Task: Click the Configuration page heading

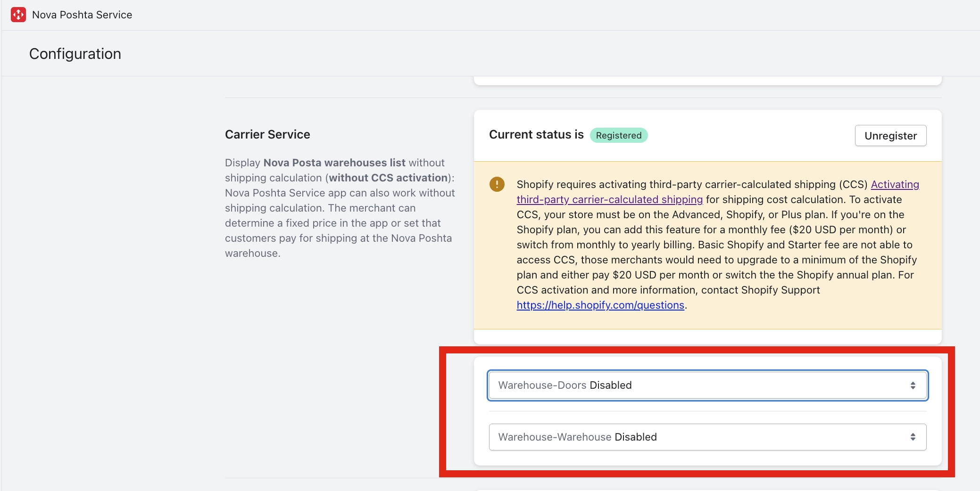Action: tap(75, 54)
